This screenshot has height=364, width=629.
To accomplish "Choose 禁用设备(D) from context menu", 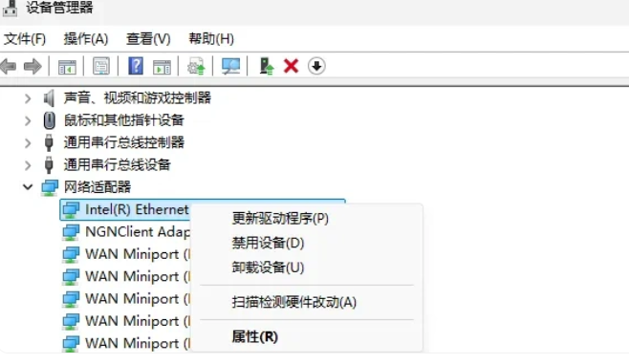I will tap(268, 243).
